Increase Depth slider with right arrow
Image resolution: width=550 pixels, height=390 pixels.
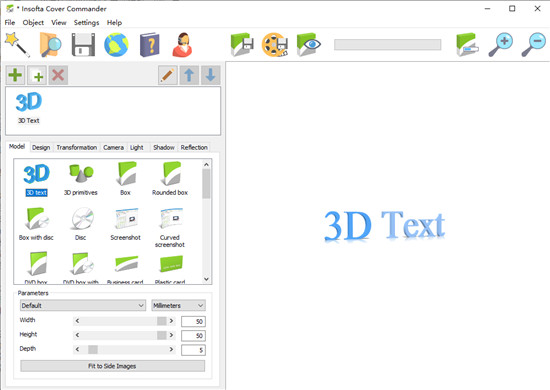tap(171, 349)
